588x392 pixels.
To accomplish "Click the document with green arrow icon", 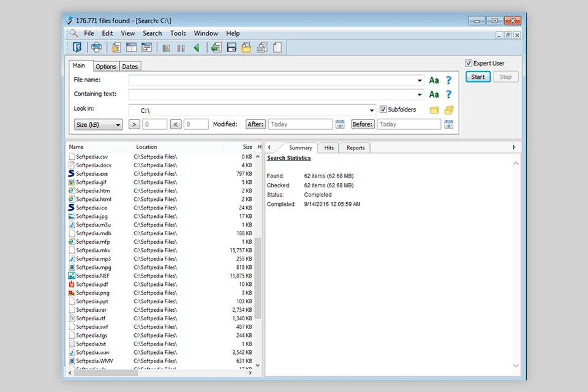I will click(216, 47).
